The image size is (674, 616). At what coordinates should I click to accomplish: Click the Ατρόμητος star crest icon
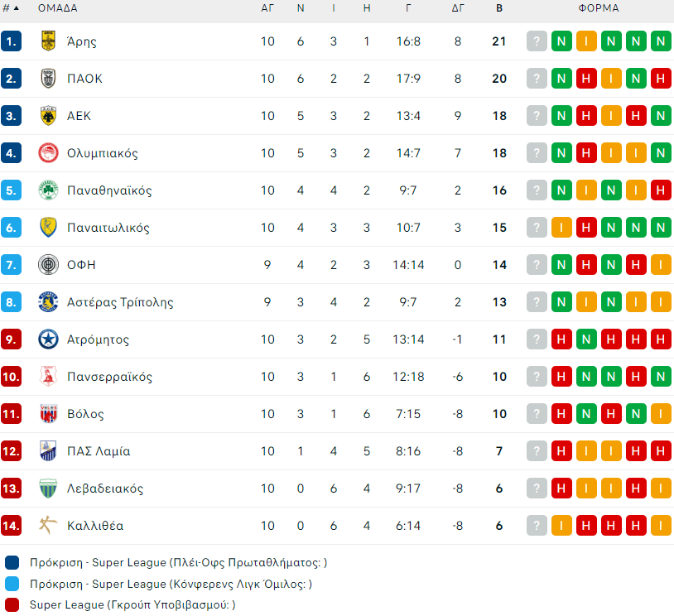tap(48, 339)
